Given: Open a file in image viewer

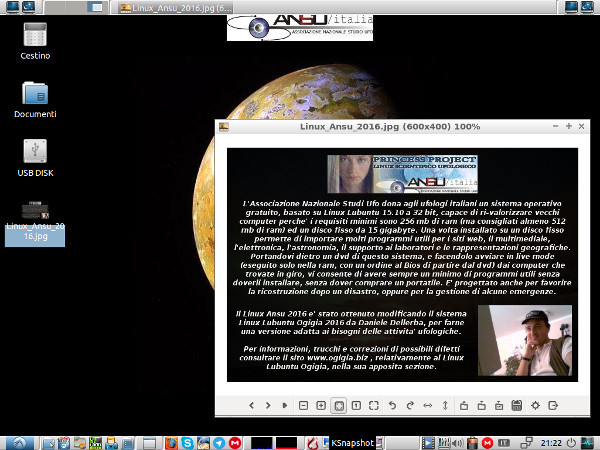Looking at the screenshot, I should (464, 405).
